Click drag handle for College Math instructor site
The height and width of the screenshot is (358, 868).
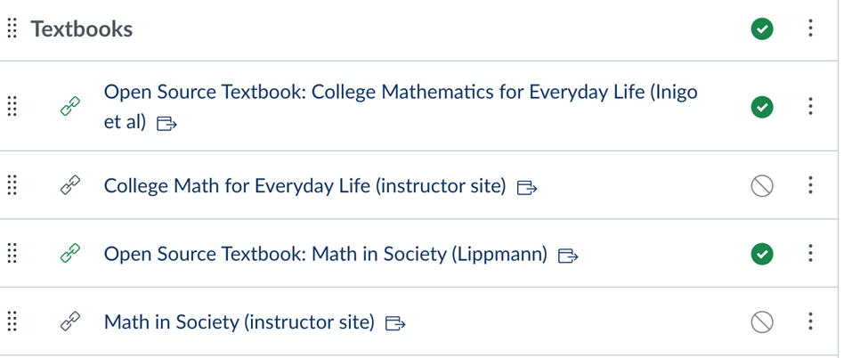click(12, 185)
